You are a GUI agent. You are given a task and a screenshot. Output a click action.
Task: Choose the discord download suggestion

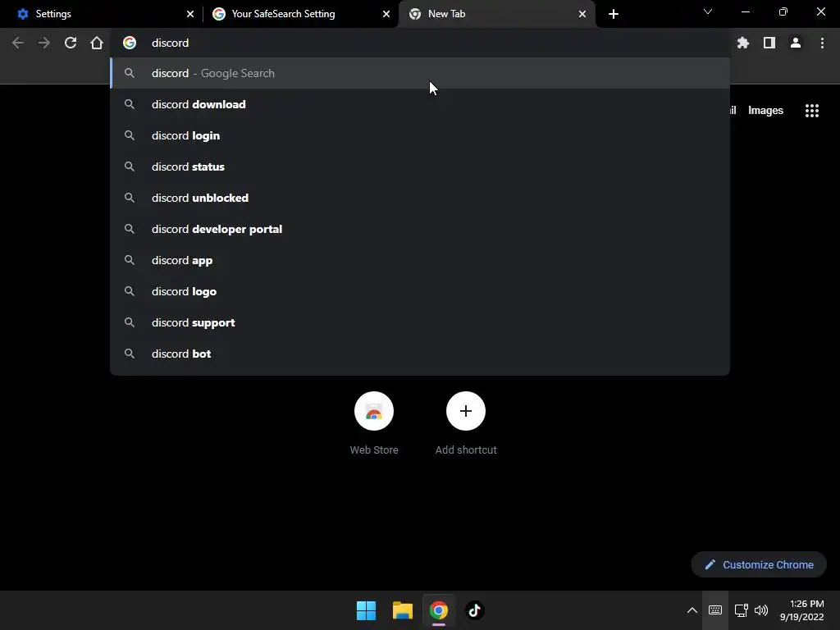click(420, 104)
